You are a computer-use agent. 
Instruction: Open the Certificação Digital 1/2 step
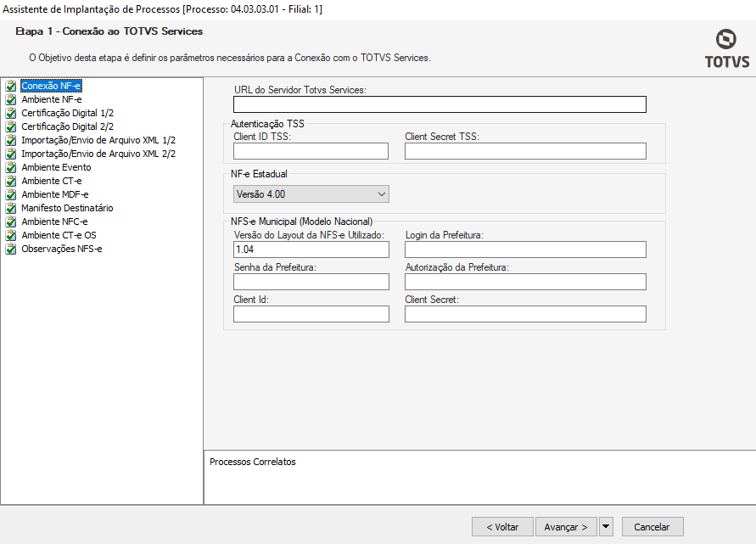(68, 113)
